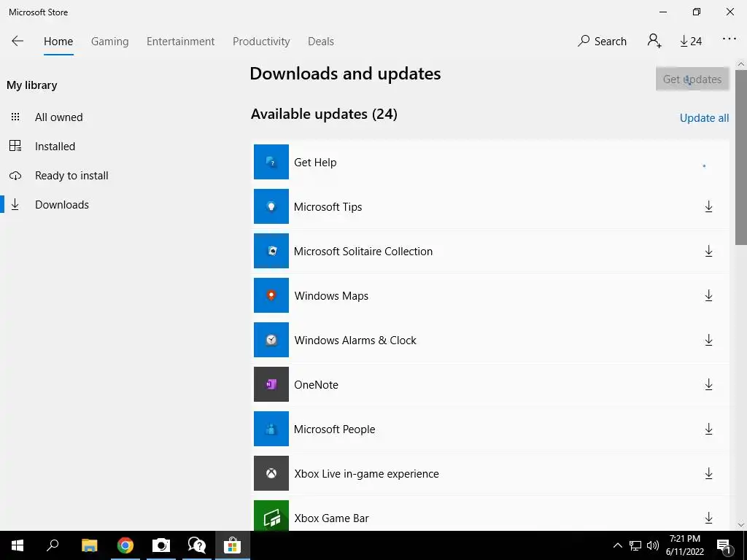Switch to the Gaming tab
Screen dimensions: 747x560
109,42
